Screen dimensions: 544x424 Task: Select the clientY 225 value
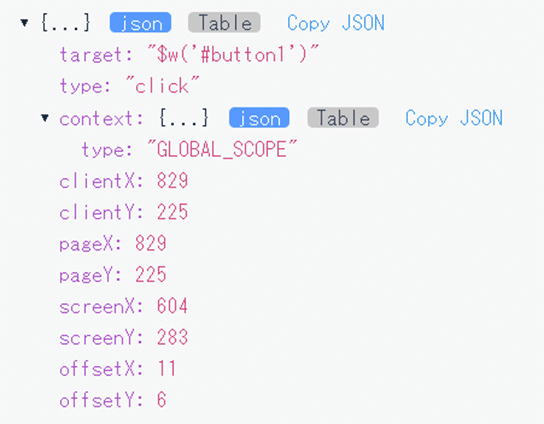point(172,212)
